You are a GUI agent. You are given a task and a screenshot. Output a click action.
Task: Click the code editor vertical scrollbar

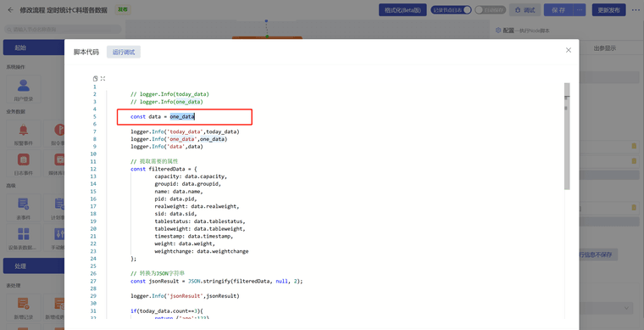567,136
